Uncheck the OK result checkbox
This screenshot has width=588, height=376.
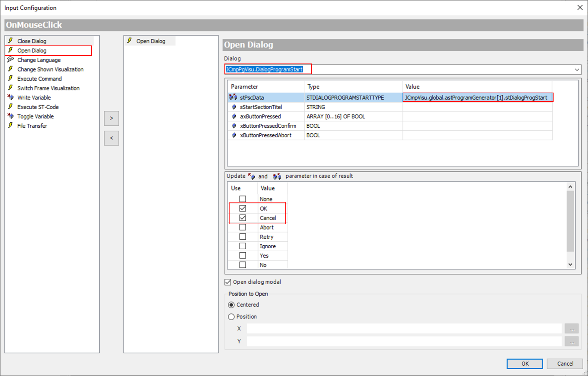coord(243,208)
